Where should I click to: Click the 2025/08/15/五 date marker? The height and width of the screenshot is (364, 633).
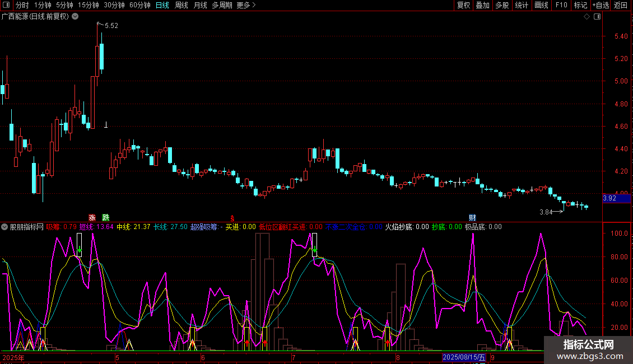pos(464,357)
